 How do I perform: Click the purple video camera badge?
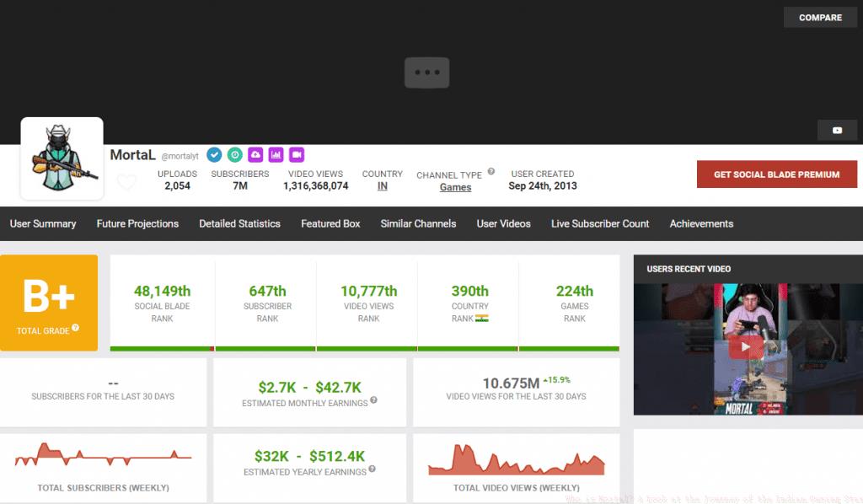pyautogui.click(x=296, y=155)
